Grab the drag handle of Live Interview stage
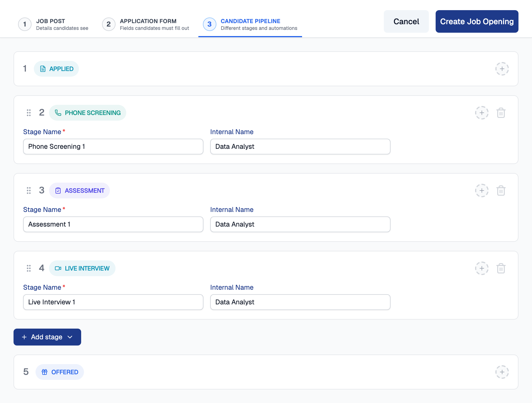 (28, 268)
